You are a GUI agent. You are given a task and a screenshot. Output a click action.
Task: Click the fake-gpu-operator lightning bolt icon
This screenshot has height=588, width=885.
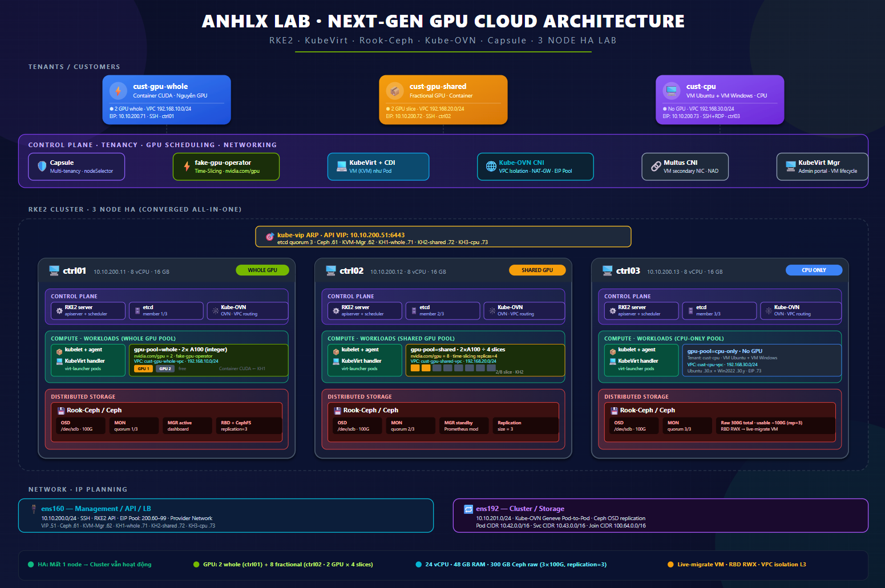(187, 166)
